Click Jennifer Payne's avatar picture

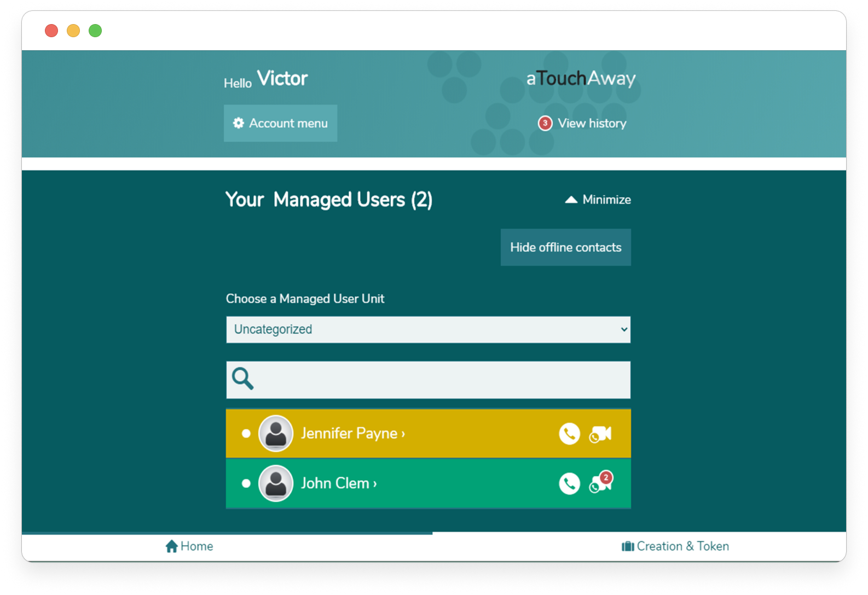click(x=276, y=433)
